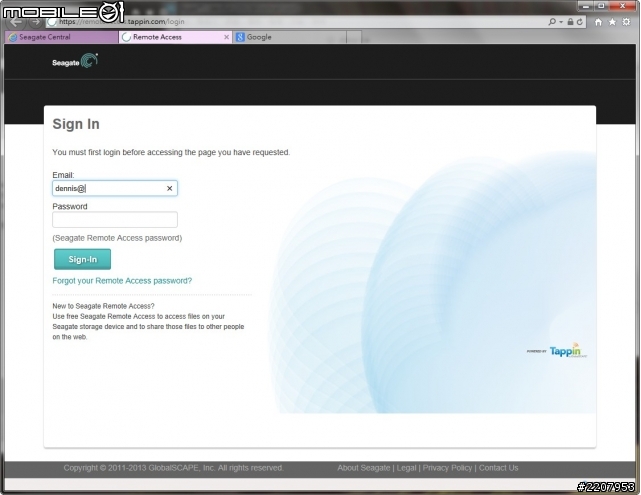641x495 pixels.
Task: Open the browser Tools gear icon
Action: coord(626,22)
